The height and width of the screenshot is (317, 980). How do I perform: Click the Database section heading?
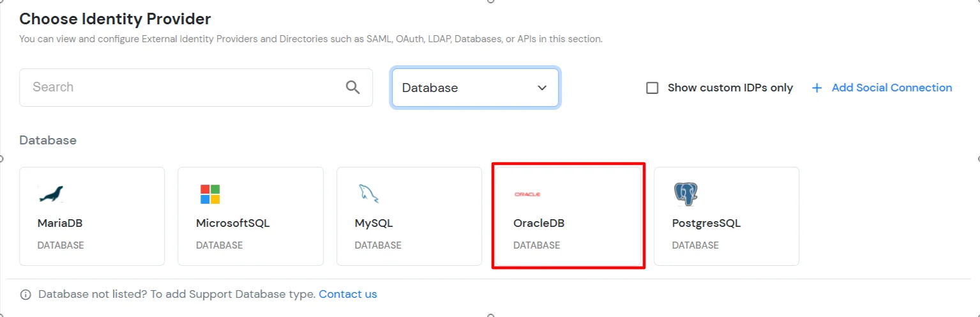point(48,140)
